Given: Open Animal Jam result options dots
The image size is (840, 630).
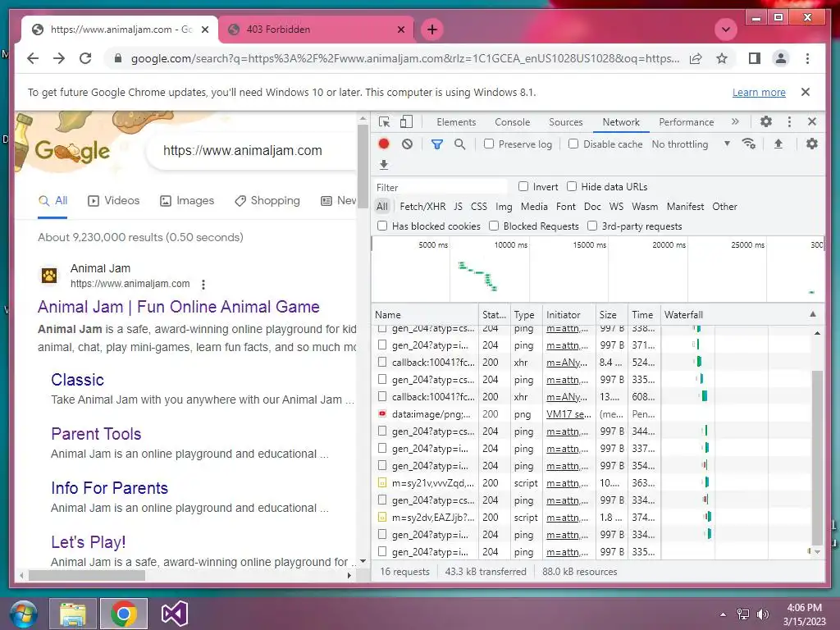Looking at the screenshot, I should (x=203, y=285).
